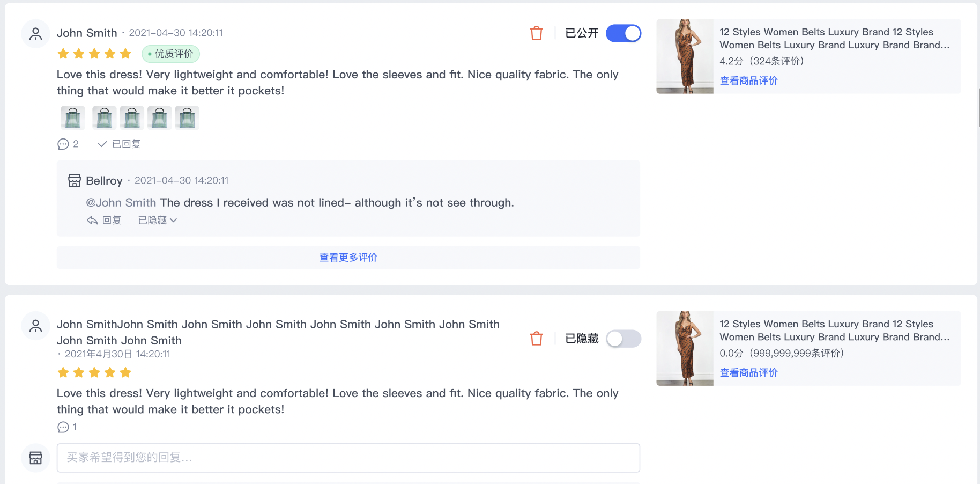Click the comment count icon showing 1
980x484 pixels.
pyautogui.click(x=63, y=427)
